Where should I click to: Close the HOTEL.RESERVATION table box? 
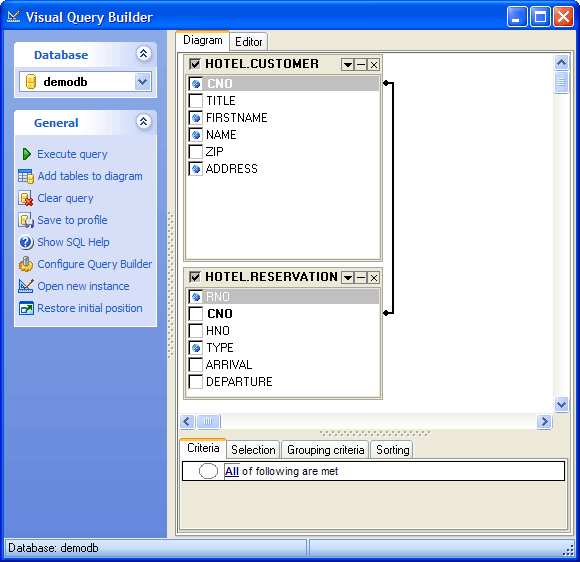[374, 277]
